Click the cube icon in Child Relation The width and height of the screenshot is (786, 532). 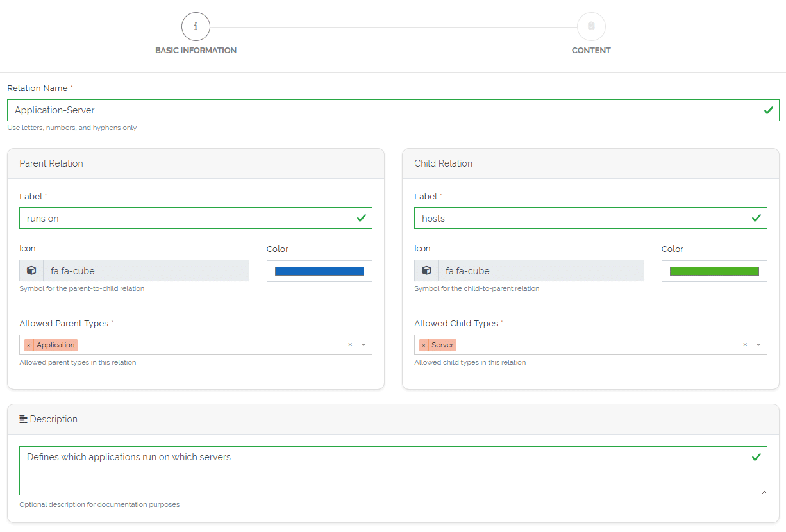(x=426, y=270)
